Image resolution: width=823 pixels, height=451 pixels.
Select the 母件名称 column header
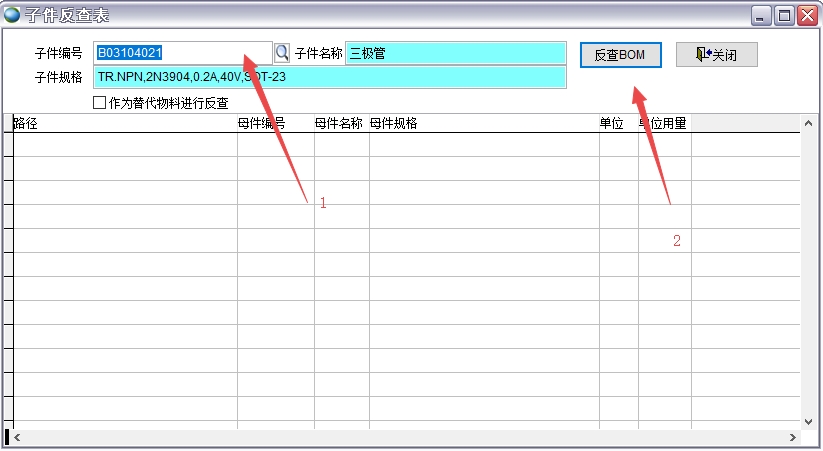point(341,123)
